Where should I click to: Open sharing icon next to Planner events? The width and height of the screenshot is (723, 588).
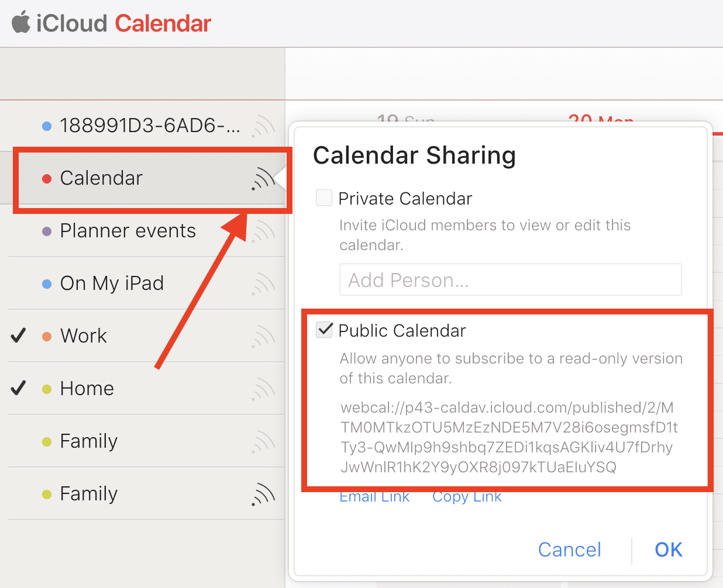click(x=263, y=231)
